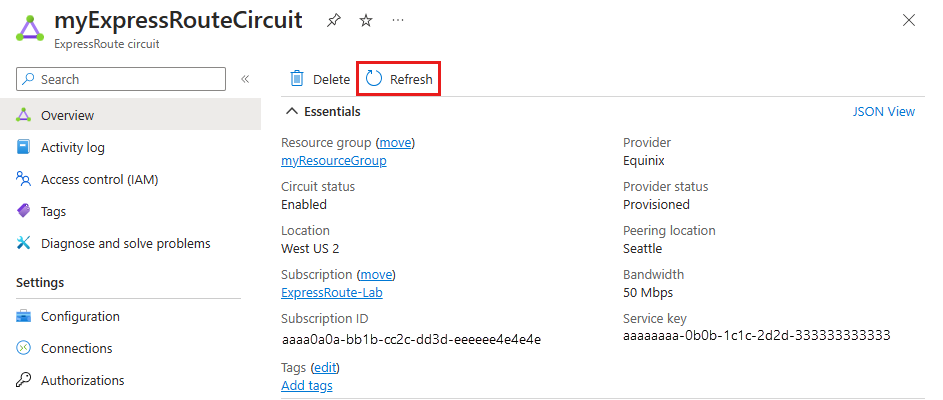Click the Activity log icon in sidebar
943x400 pixels.
(24, 147)
